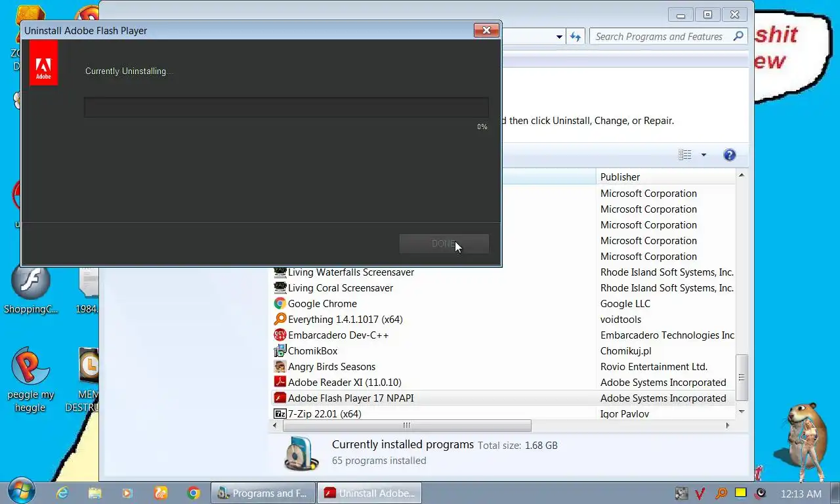840x504 pixels.
Task: Click the Adobe Reader XI icon
Action: [280, 382]
